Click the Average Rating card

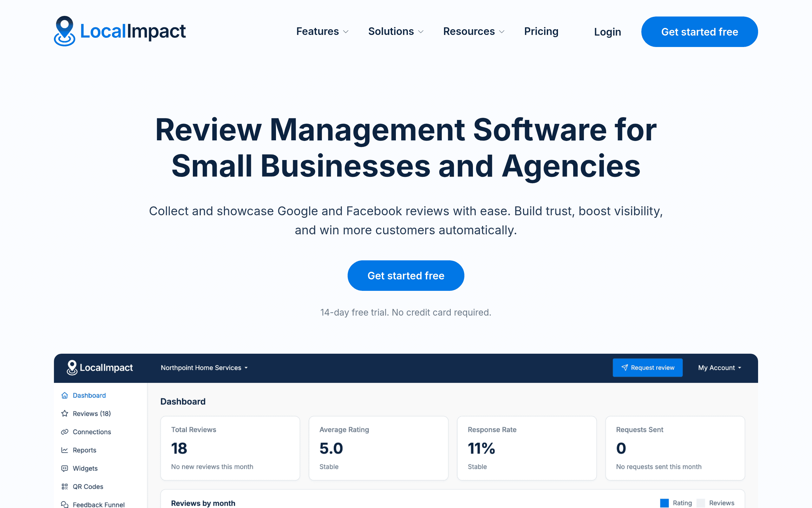coord(378,448)
